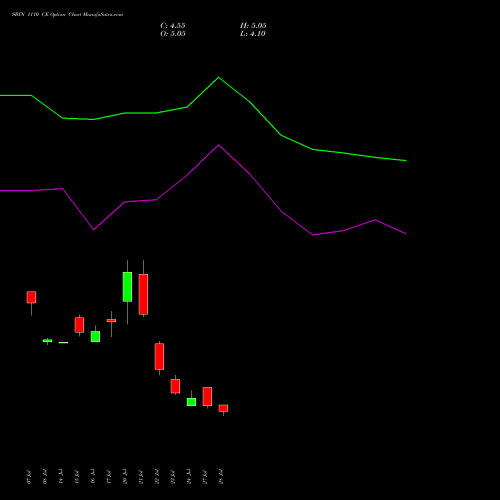Click the low value 'L: 4.10'
The width and height of the screenshot is (500, 500).
pos(253,34)
